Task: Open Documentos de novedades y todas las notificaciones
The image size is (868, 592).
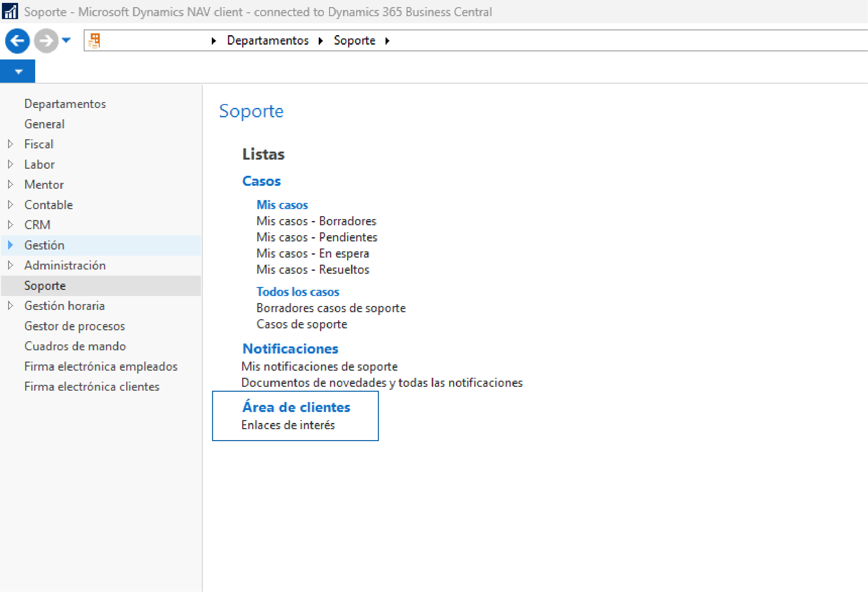Action: coord(382,382)
